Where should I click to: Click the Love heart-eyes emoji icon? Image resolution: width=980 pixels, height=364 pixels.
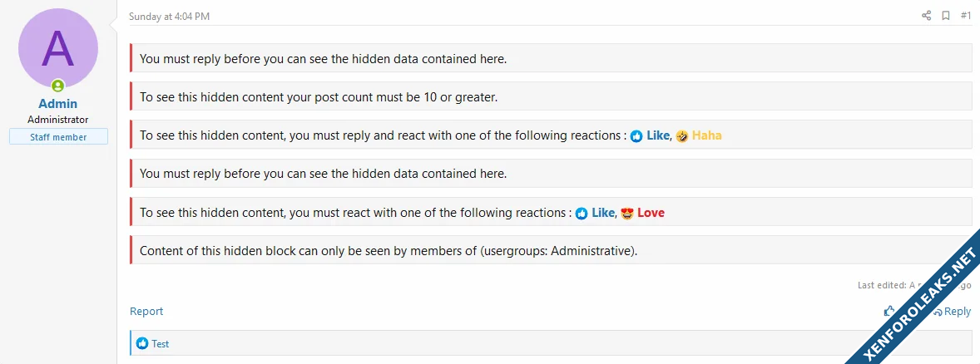tap(627, 213)
